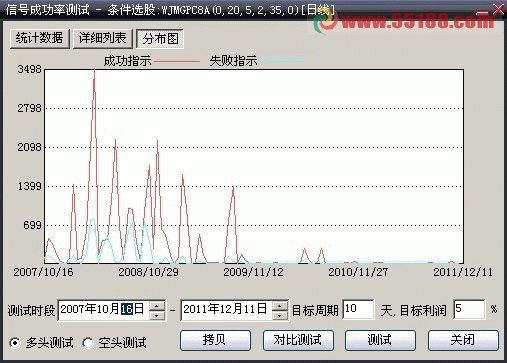The height and width of the screenshot is (363, 507).
Task: Click the 目标利润 percent input field
Action: click(469, 309)
